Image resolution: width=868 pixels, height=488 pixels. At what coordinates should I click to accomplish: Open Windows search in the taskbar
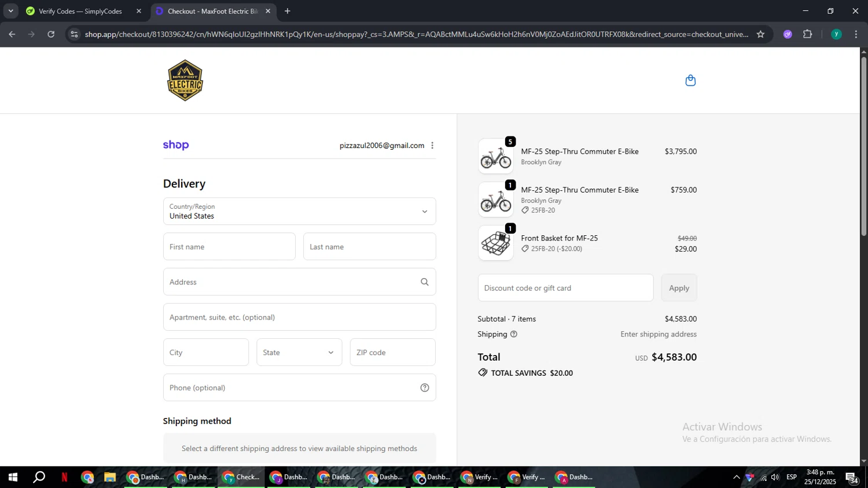[39, 478]
